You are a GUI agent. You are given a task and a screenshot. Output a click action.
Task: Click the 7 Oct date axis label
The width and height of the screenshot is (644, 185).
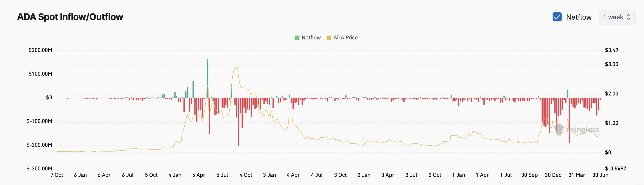(57, 175)
